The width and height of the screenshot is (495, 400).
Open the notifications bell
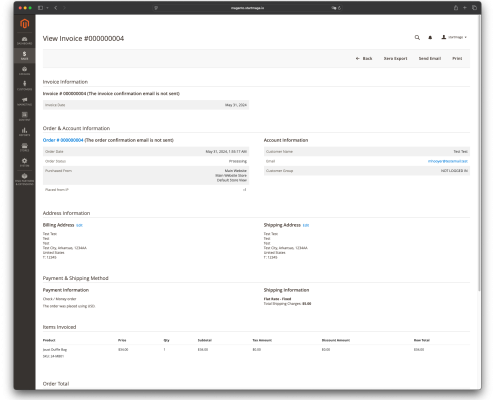click(430, 37)
